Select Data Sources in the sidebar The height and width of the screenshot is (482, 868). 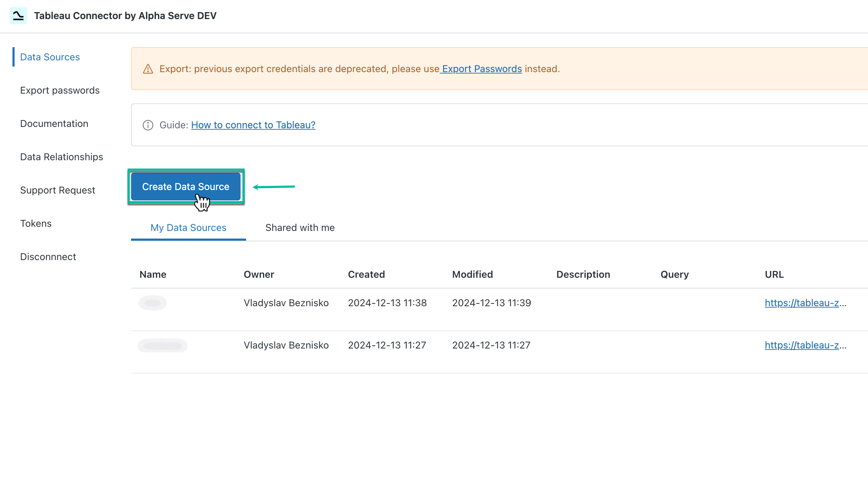tap(50, 57)
